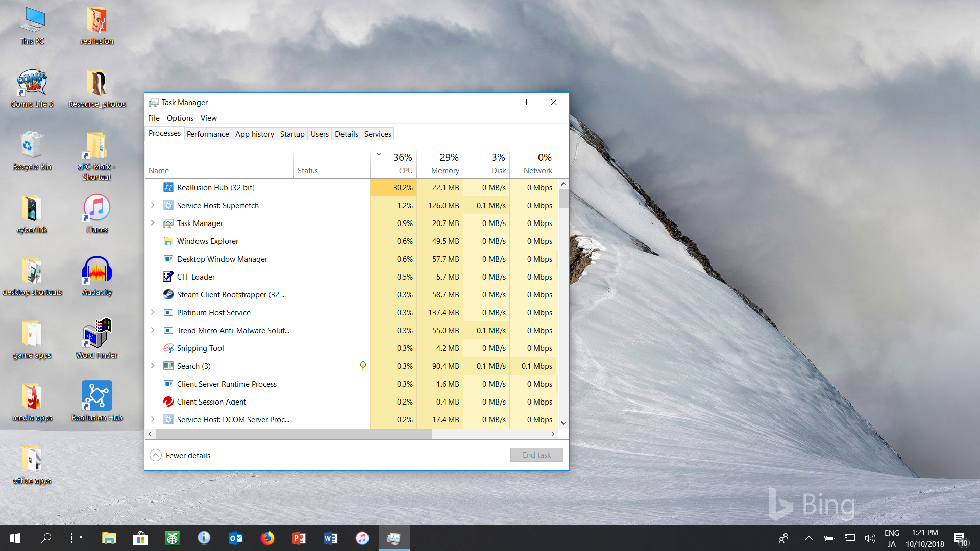Sort processes by Memory column header
980x551 pixels.
440,163
